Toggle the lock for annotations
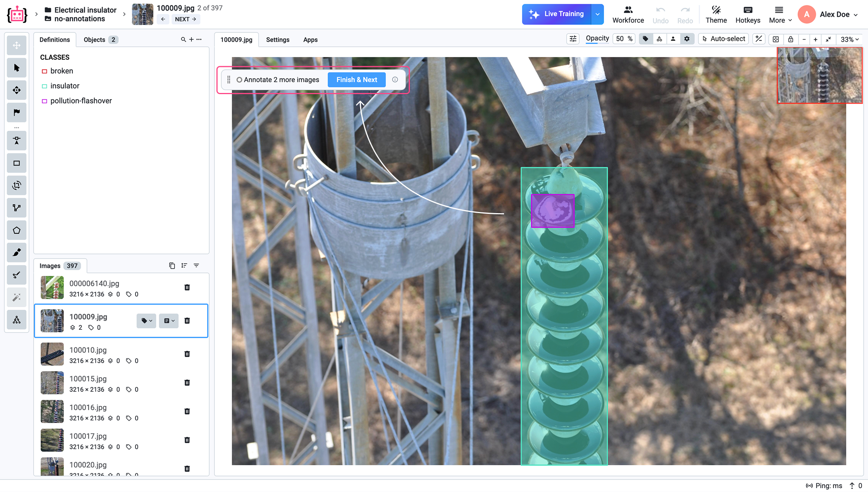 [x=790, y=39]
